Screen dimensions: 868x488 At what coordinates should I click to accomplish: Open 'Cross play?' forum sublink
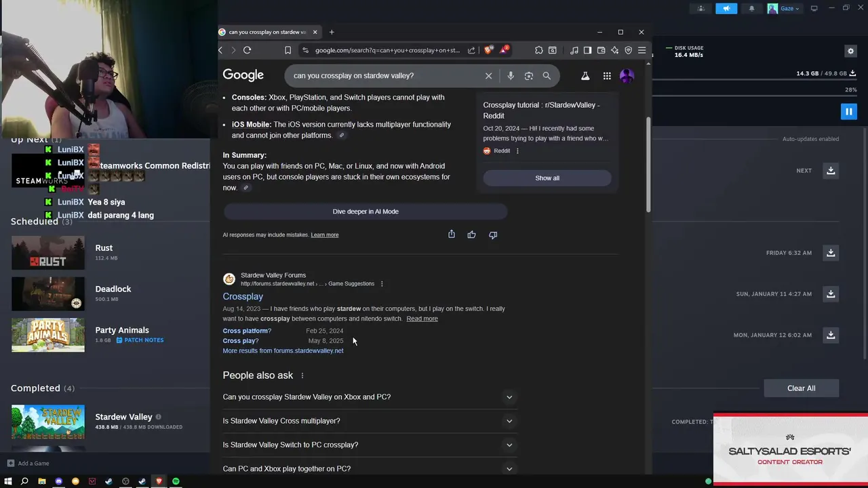coord(240,341)
